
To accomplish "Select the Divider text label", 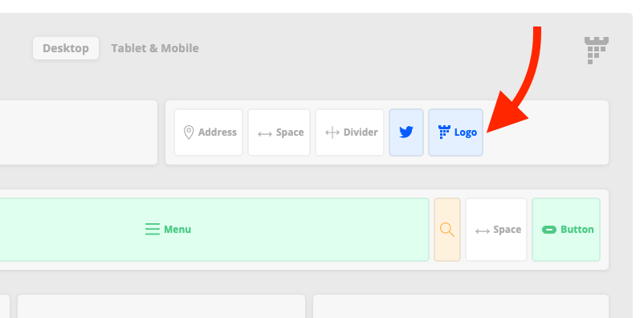I will click(x=361, y=132).
